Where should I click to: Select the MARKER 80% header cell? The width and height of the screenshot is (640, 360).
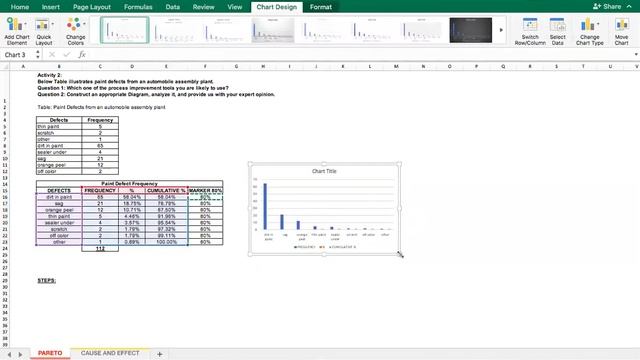[205, 191]
